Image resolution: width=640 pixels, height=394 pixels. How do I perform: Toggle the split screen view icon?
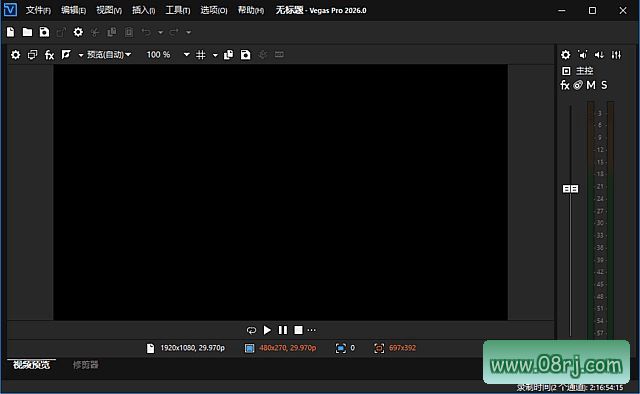click(x=66, y=55)
